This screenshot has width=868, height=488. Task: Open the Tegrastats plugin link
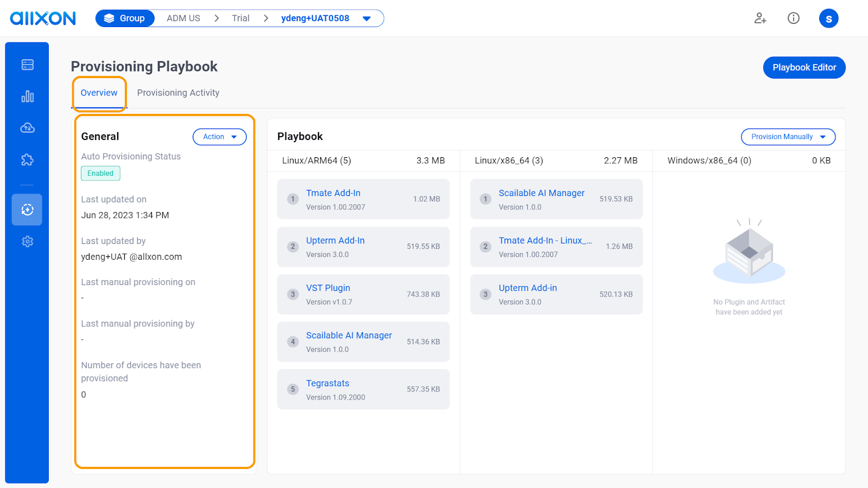point(328,383)
